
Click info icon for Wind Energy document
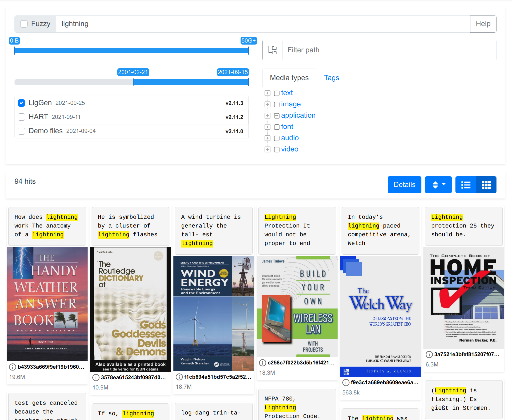[179, 377]
